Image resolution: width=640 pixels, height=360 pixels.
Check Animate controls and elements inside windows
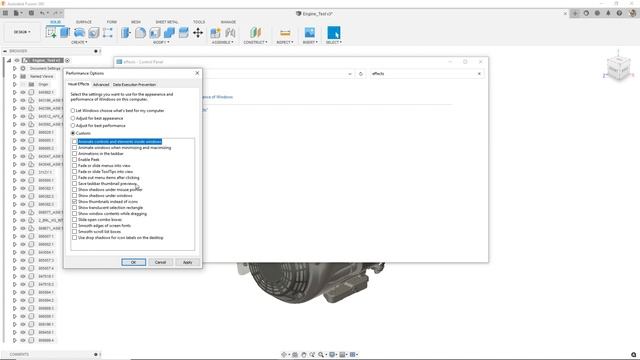(x=74, y=142)
